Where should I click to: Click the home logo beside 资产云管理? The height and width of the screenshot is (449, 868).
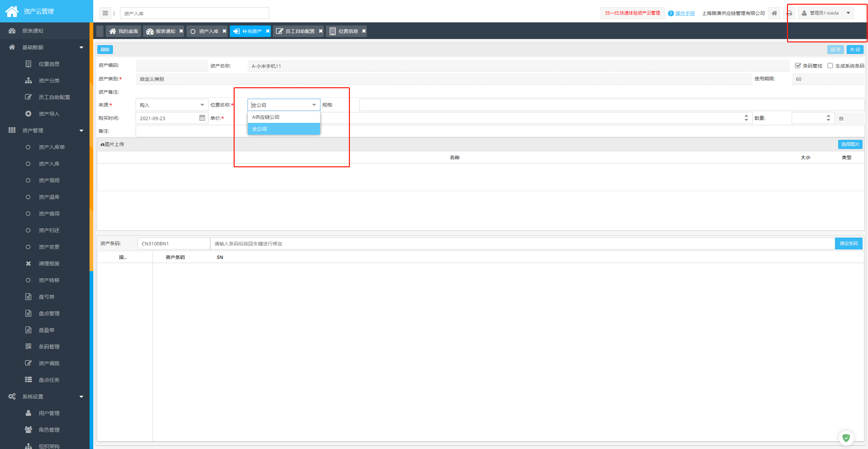pos(12,11)
